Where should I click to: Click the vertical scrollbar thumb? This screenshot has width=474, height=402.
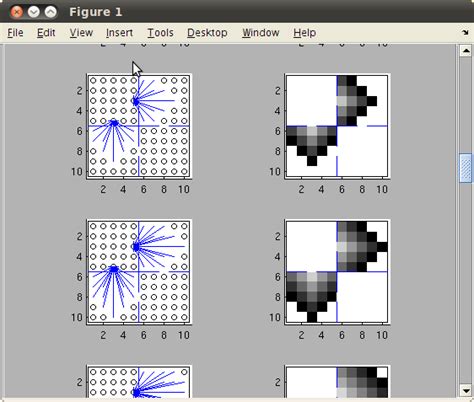(465, 168)
